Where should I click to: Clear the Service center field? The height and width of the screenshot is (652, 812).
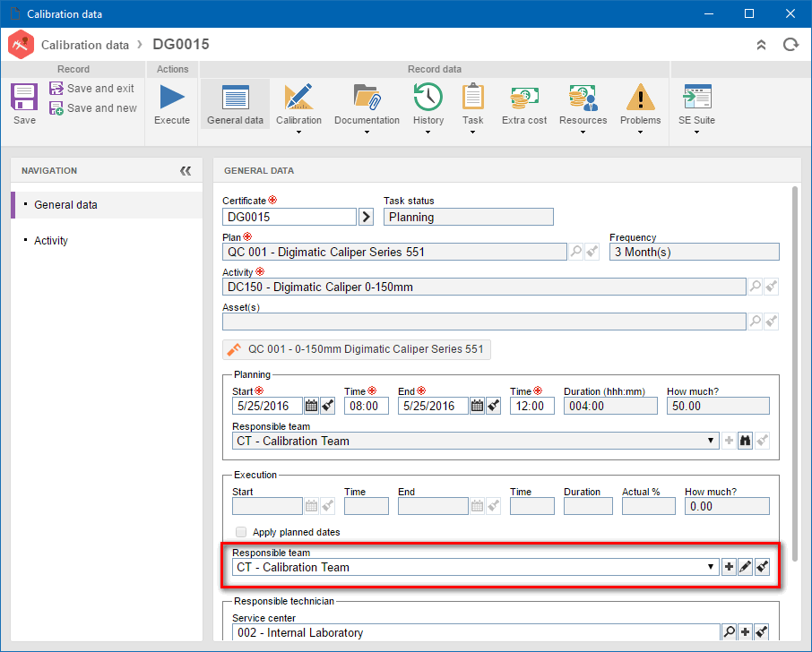(x=762, y=631)
